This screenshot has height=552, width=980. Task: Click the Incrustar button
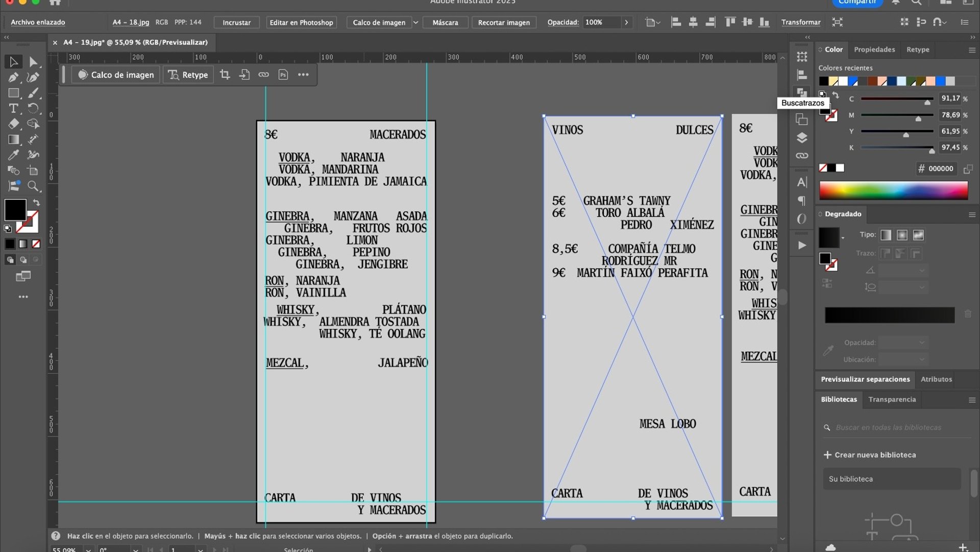coord(236,22)
